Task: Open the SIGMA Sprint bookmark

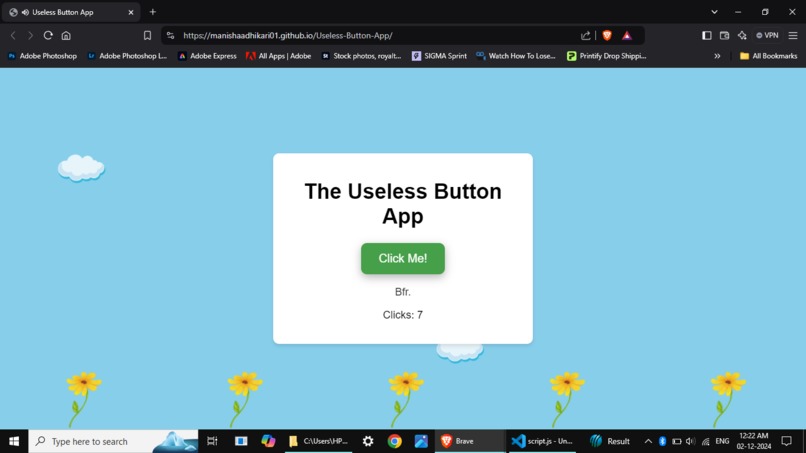Action: [439, 56]
